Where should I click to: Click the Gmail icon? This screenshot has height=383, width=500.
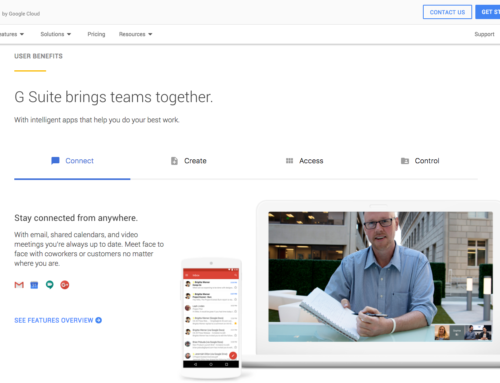click(19, 285)
